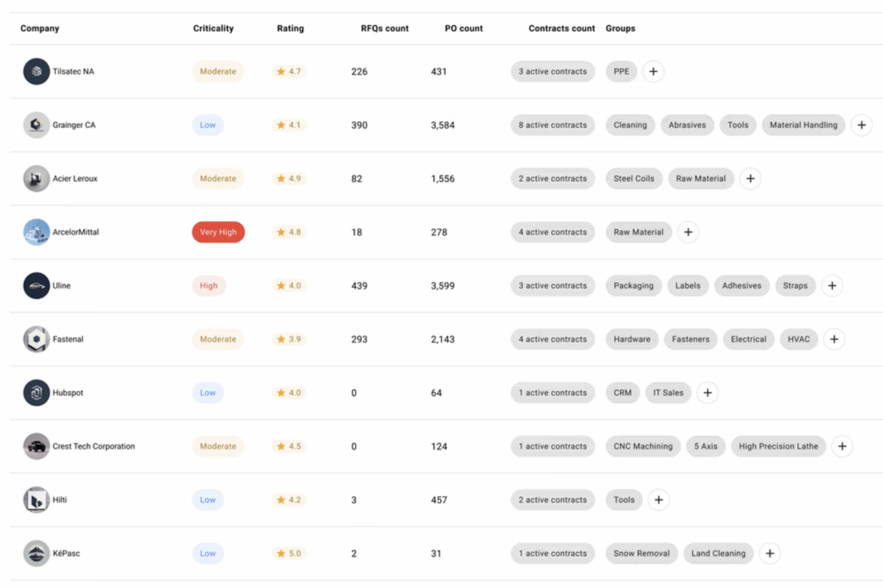Click the CNC Machining group tag
Image resolution: width=883 pixels, height=588 pixels.
click(x=643, y=447)
